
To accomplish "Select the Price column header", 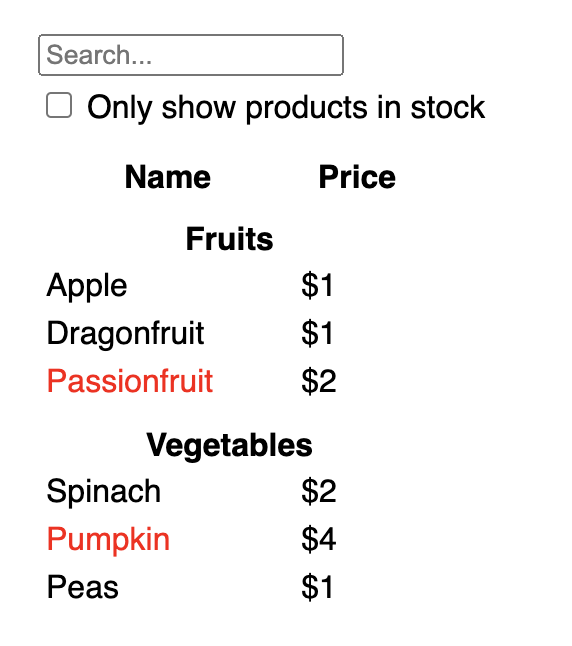I will (x=357, y=177).
